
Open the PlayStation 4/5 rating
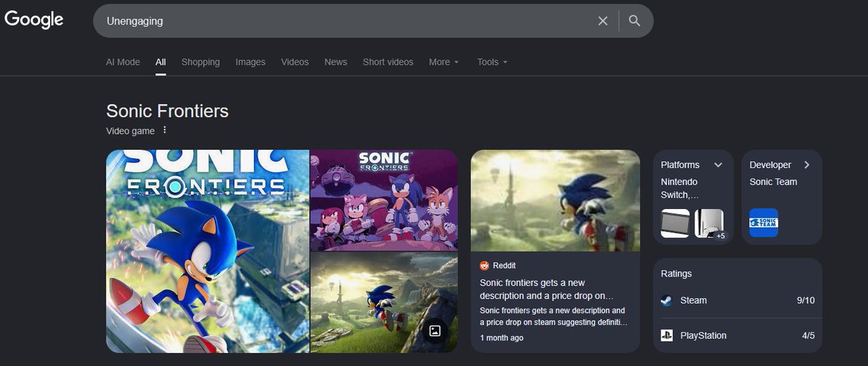coord(738,336)
